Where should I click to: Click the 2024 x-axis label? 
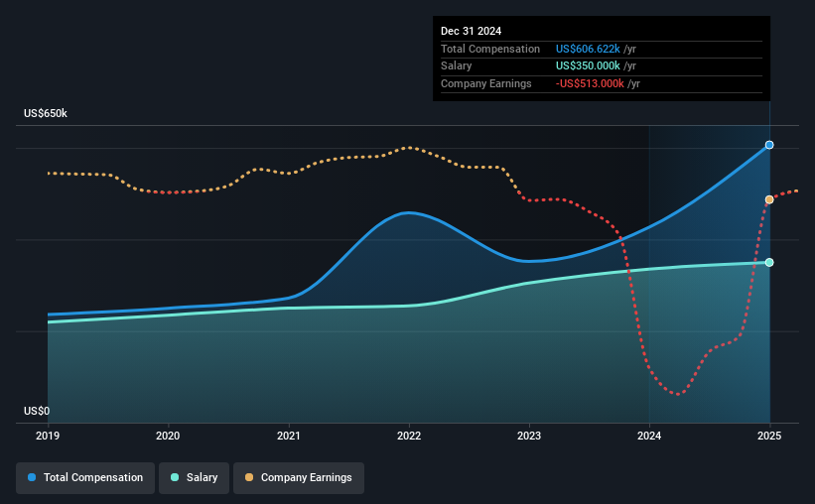tap(649, 436)
